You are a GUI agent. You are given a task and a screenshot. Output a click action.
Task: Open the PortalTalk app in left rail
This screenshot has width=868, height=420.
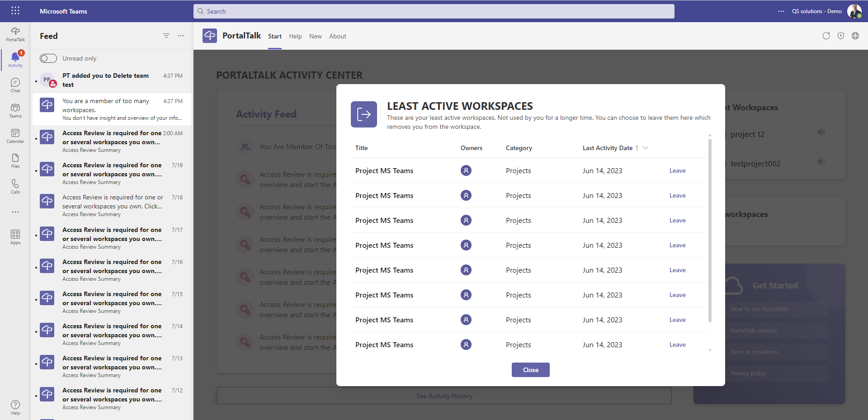tap(15, 34)
